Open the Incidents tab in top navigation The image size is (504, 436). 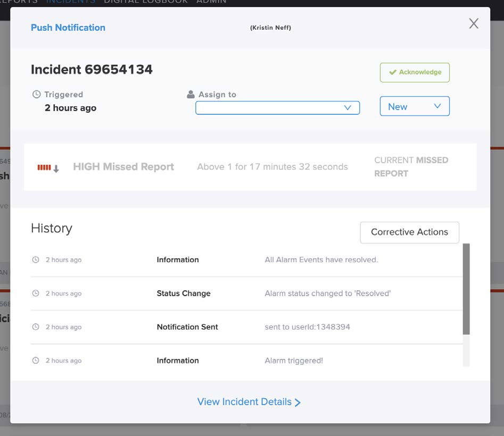click(71, 2)
